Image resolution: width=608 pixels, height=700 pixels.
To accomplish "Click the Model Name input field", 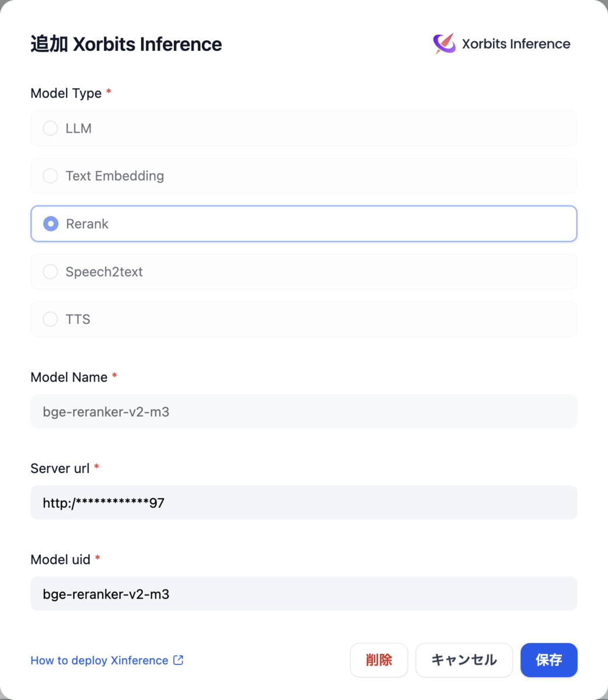I will [304, 411].
